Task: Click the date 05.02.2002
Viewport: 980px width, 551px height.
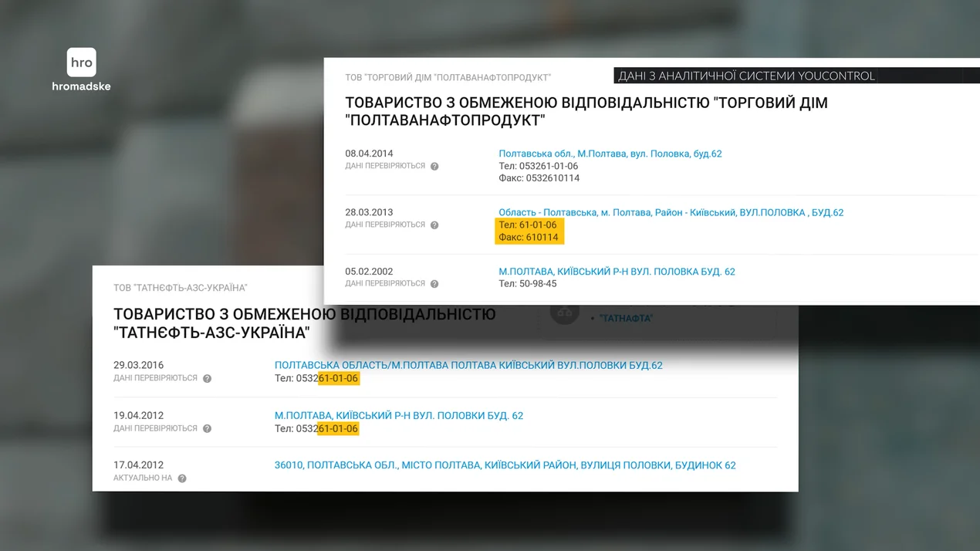Action: pyautogui.click(x=370, y=272)
